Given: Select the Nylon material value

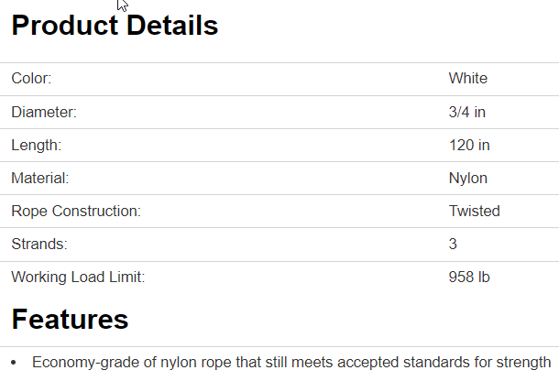Looking at the screenshot, I should (x=467, y=178).
